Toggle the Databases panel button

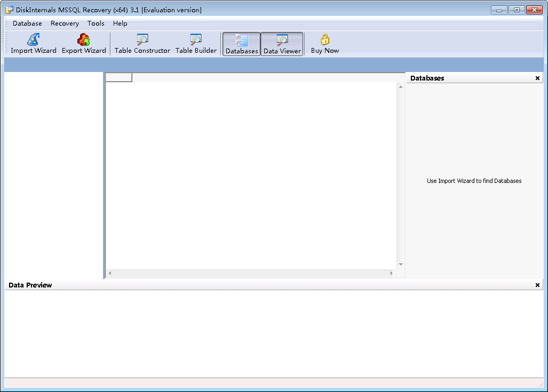(x=242, y=44)
